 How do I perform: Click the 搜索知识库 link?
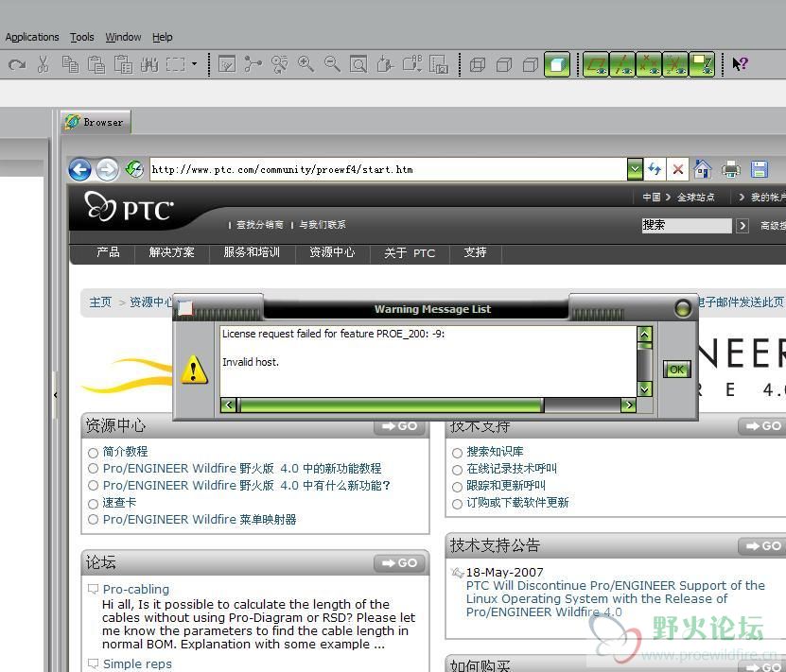[495, 452]
